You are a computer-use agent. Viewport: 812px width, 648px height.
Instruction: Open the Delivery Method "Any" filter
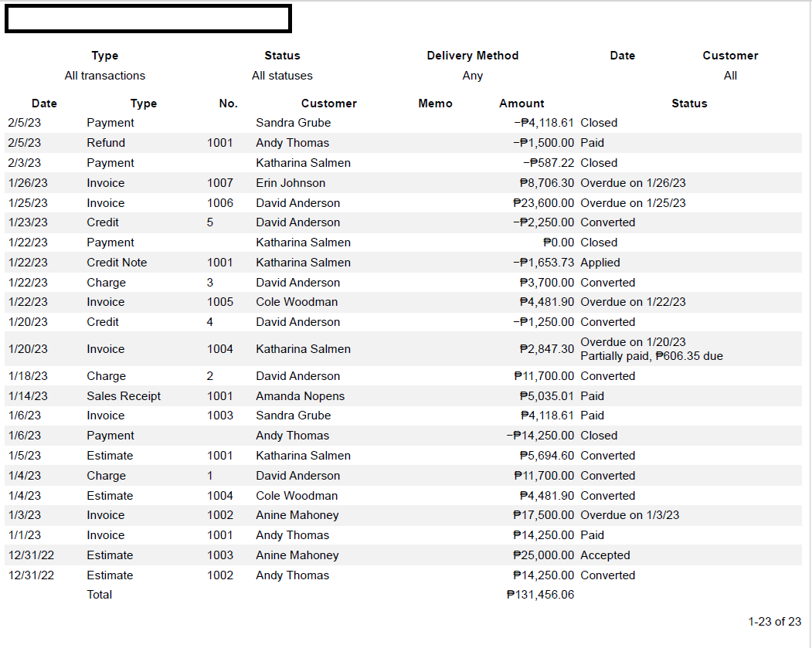tap(473, 76)
